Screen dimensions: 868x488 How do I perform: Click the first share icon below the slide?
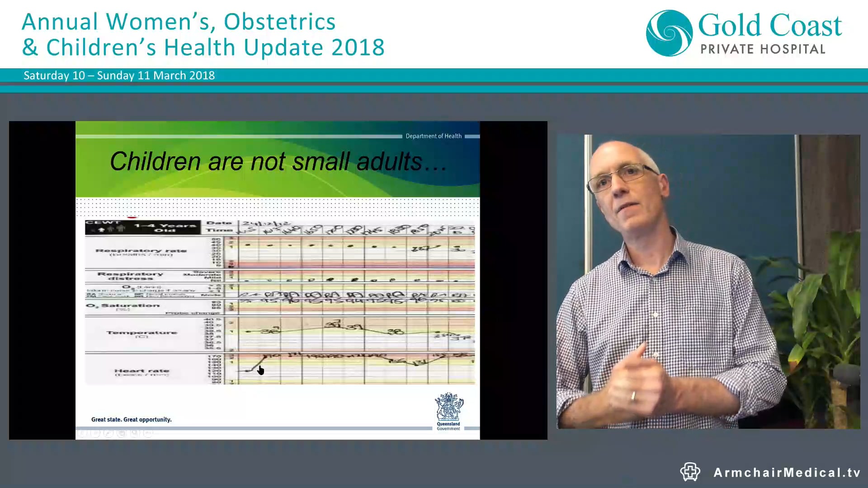[82, 433]
